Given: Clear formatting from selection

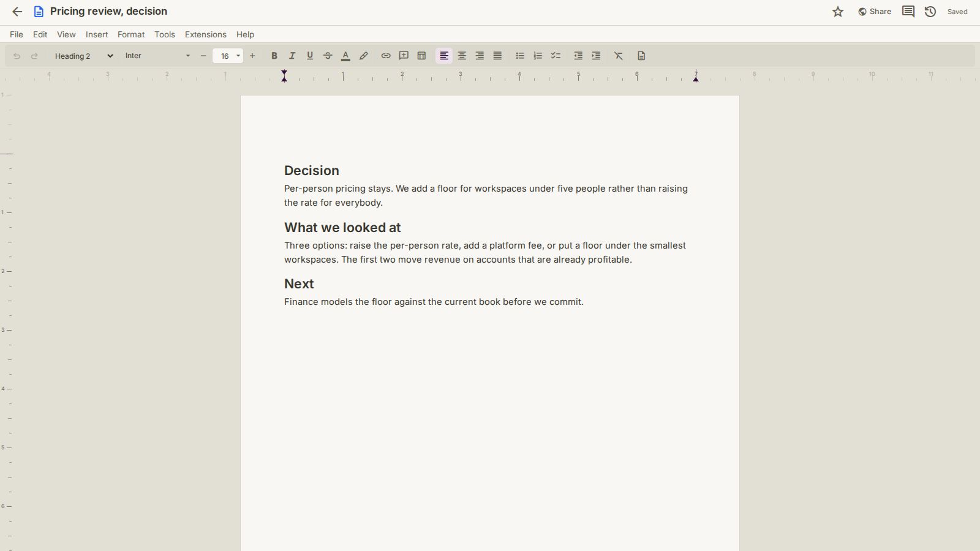Looking at the screenshot, I should [x=619, y=56].
